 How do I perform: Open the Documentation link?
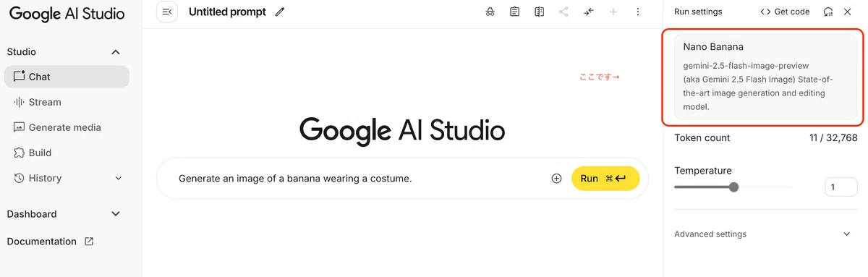point(41,242)
